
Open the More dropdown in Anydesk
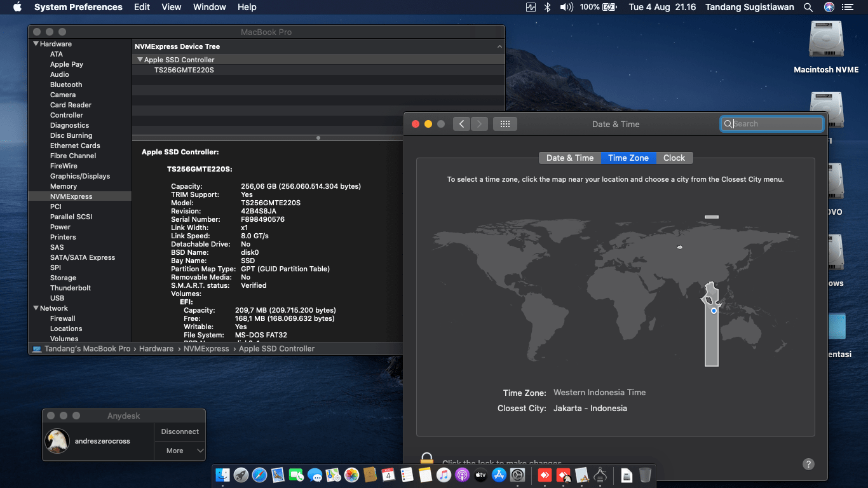click(x=180, y=451)
